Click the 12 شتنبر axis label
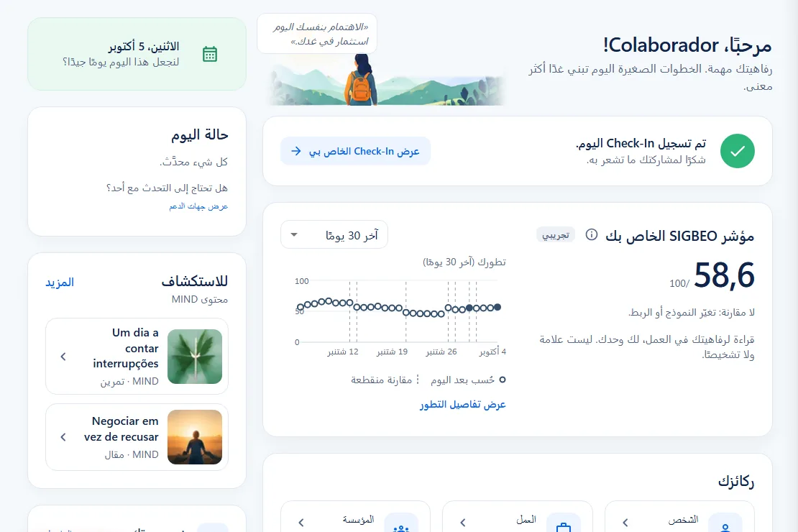 343,352
